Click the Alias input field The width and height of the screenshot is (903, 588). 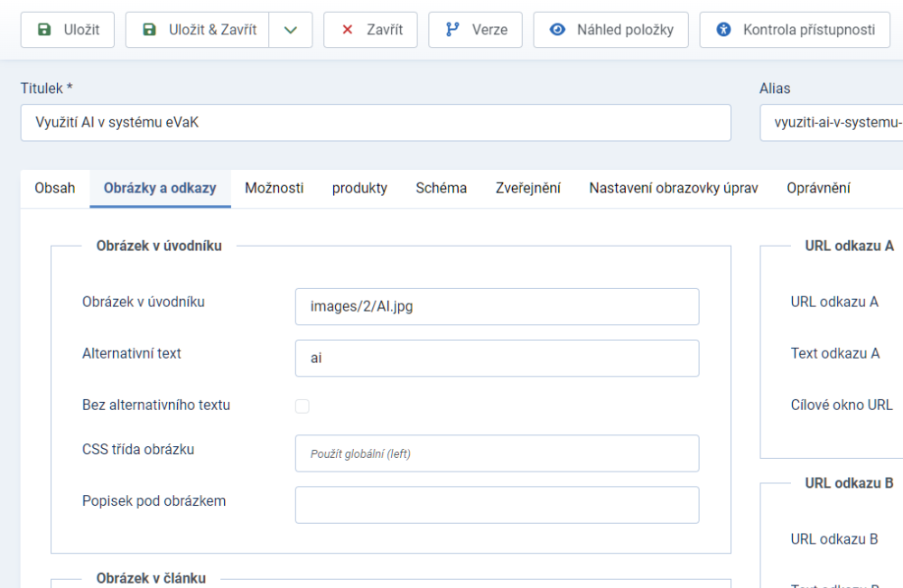click(831, 123)
